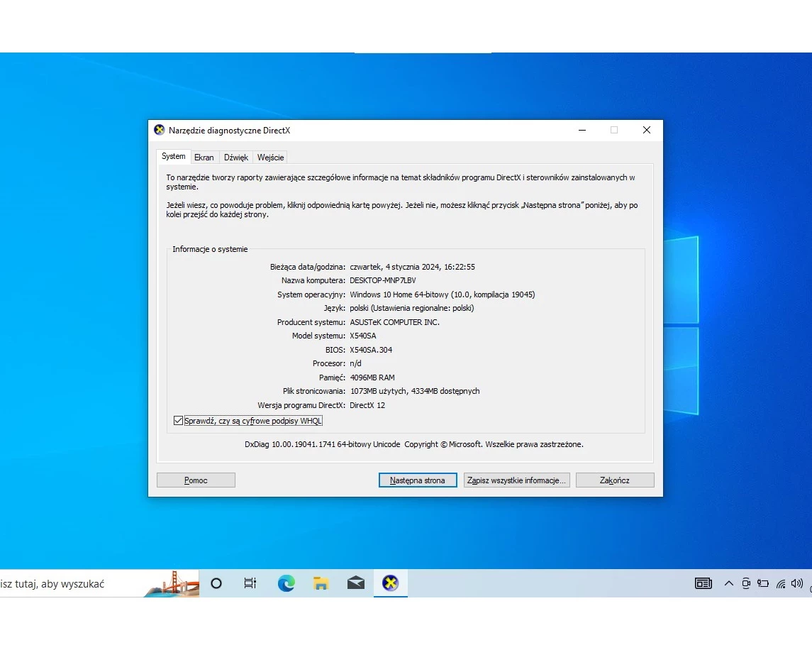Switch to the Dźwięk tab
Viewport: 812px width, 650px height.
[x=236, y=158]
